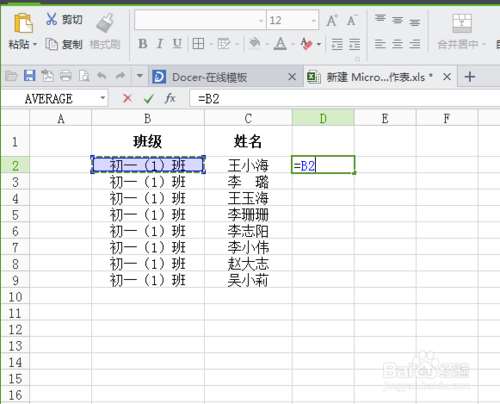Toggle Bold formatting
The image size is (500, 404).
143,44
